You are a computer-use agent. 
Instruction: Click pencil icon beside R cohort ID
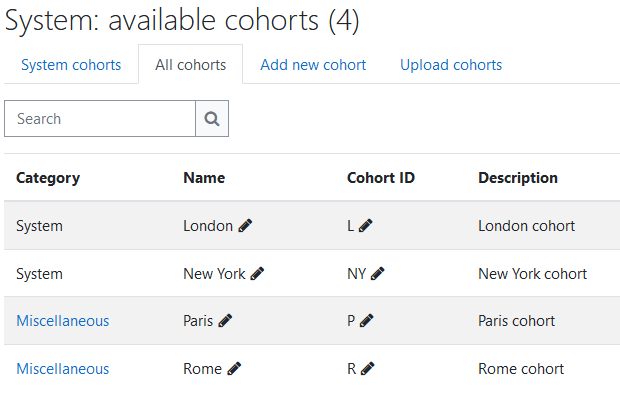pos(367,368)
